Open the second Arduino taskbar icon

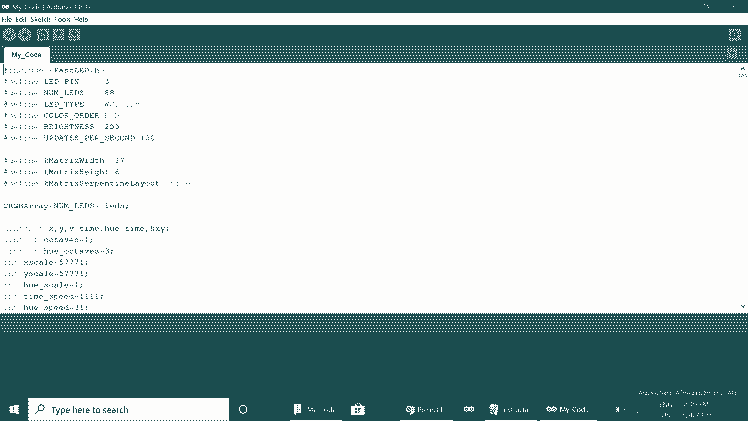(468, 410)
